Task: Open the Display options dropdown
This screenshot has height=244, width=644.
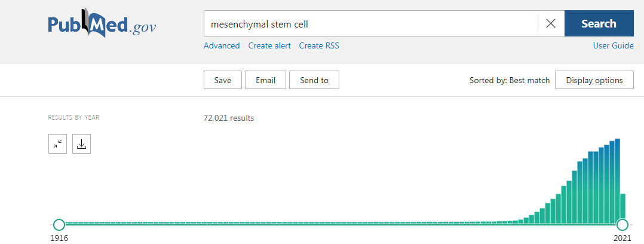Action: [594, 80]
